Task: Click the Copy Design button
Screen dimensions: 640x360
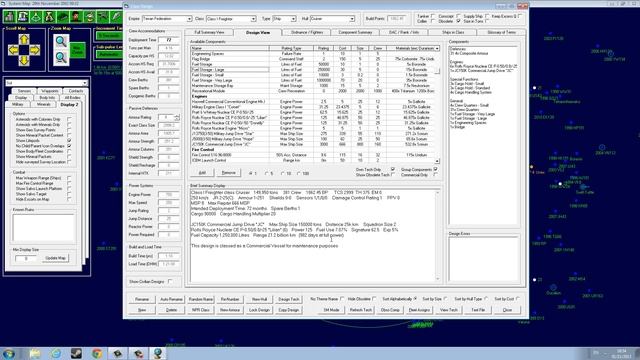Action: pyautogui.click(x=289, y=310)
